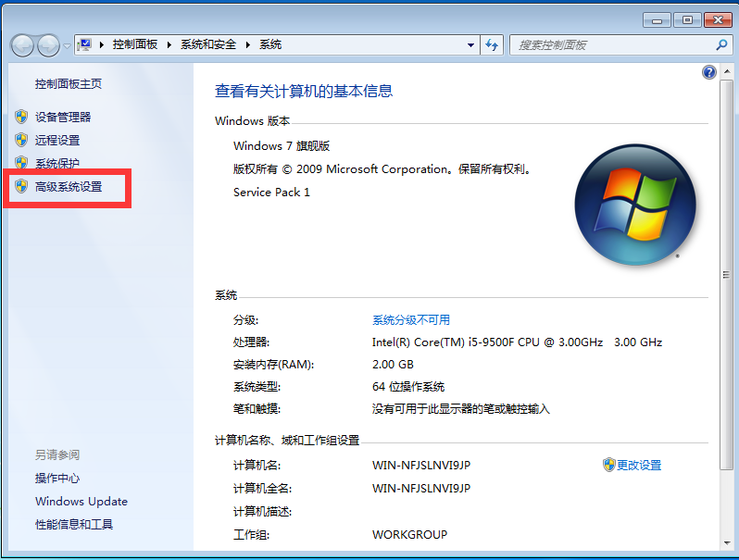The height and width of the screenshot is (560, 739).
Task: Close the System window
Action: (718, 19)
